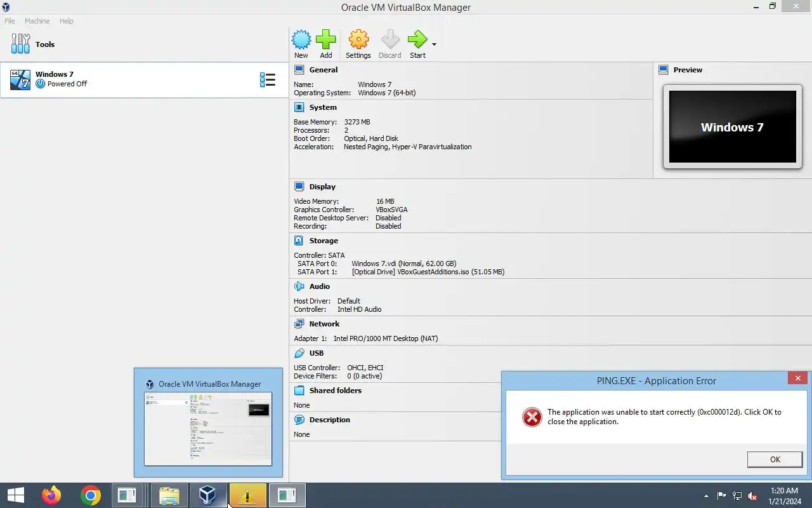Screen dimensions: 812x508
Task: Click the System section chip icon
Action: [x=299, y=107]
